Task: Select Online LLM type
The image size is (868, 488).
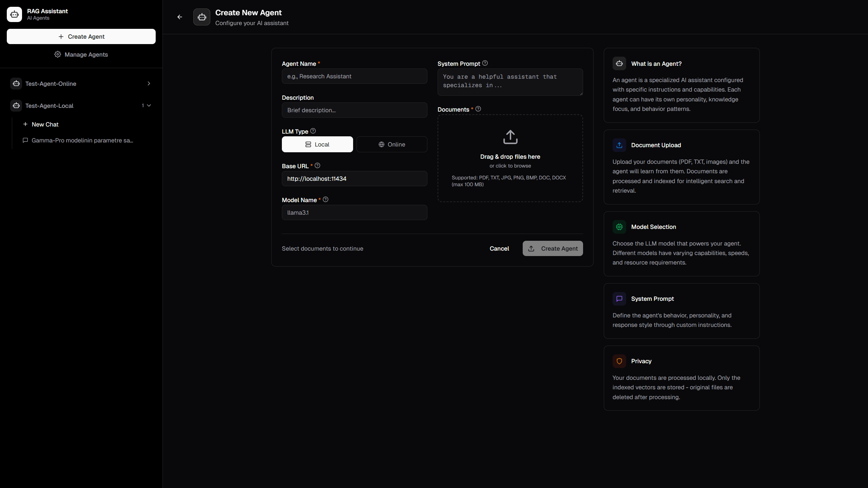Action: point(392,144)
